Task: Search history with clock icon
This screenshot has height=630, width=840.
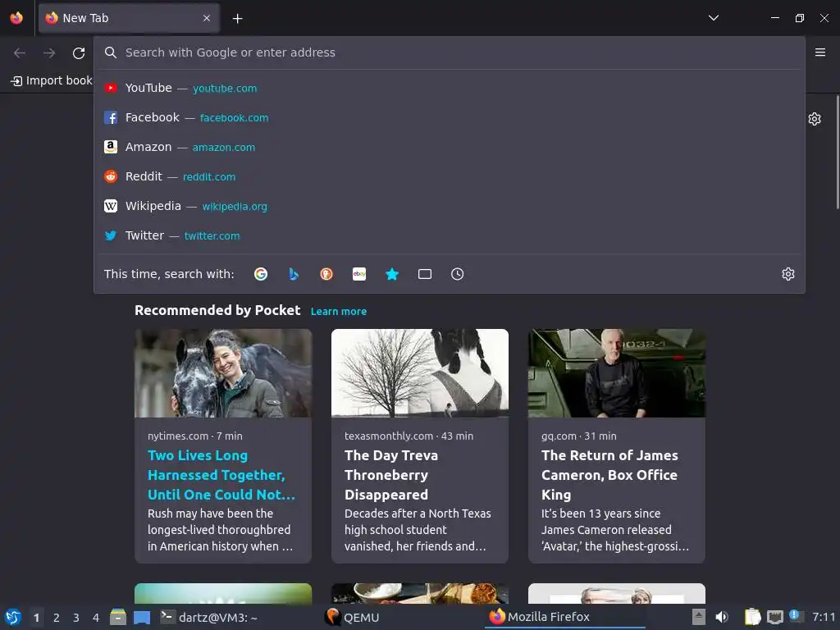Action: pos(458,274)
